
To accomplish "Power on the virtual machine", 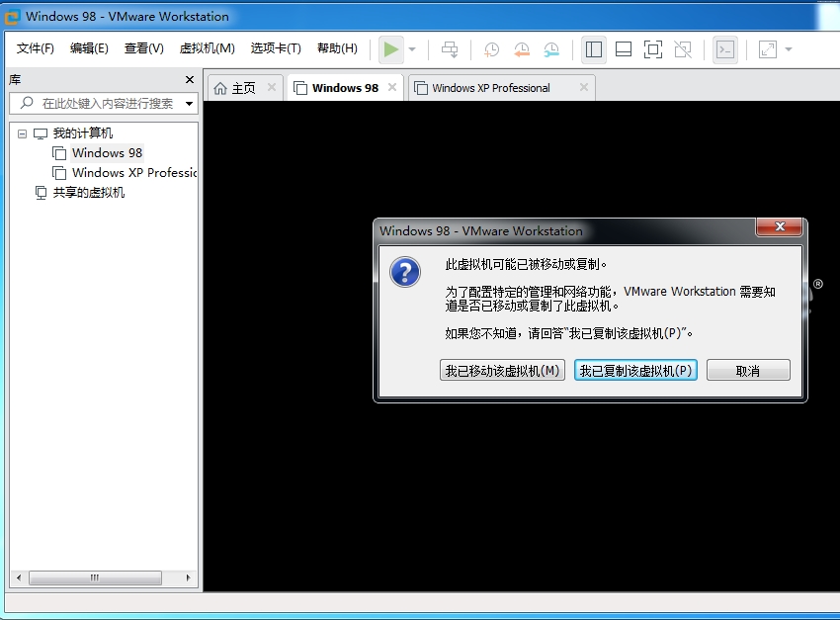I will click(x=391, y=48).
